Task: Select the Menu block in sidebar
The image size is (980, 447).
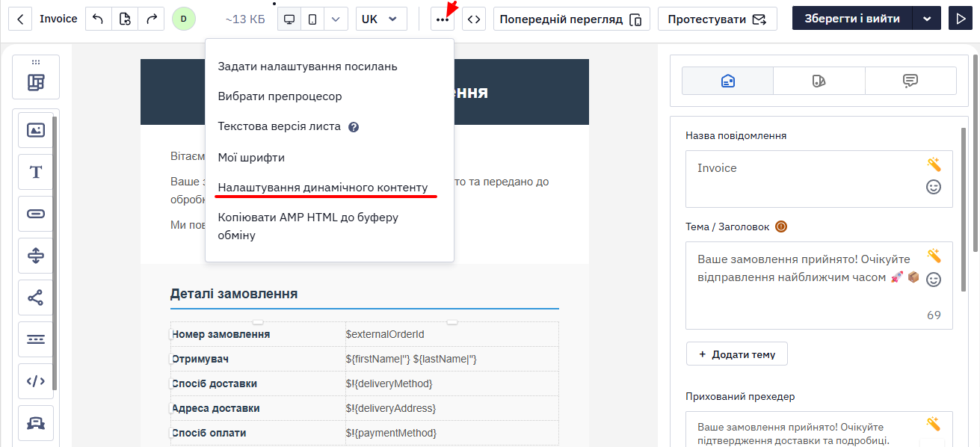Action: 36,339
